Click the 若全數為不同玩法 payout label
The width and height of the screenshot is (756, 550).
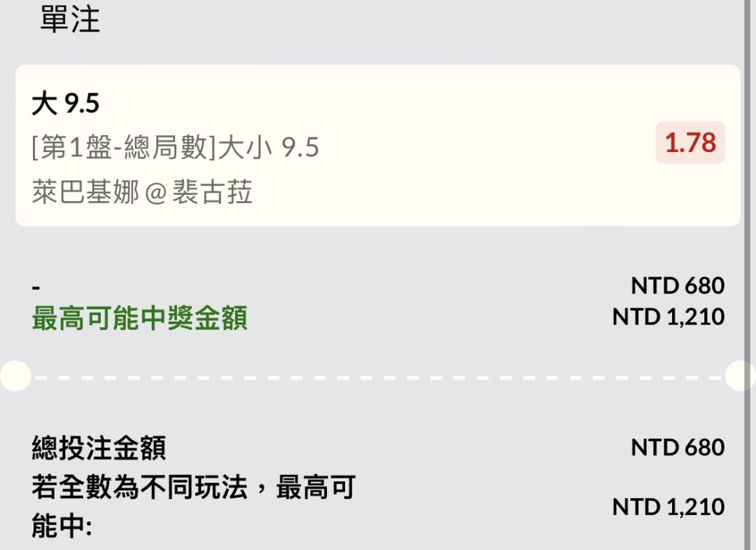[x=193, y=488]
